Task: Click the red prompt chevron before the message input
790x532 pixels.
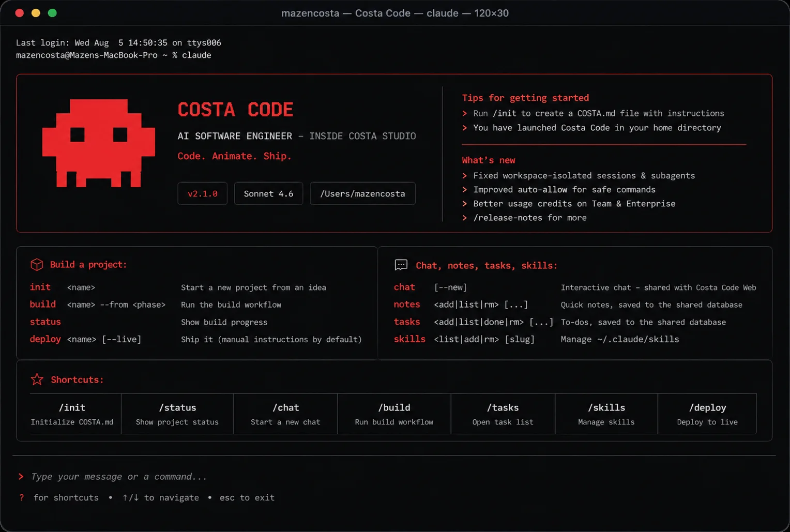Action: tap(21, 477)
